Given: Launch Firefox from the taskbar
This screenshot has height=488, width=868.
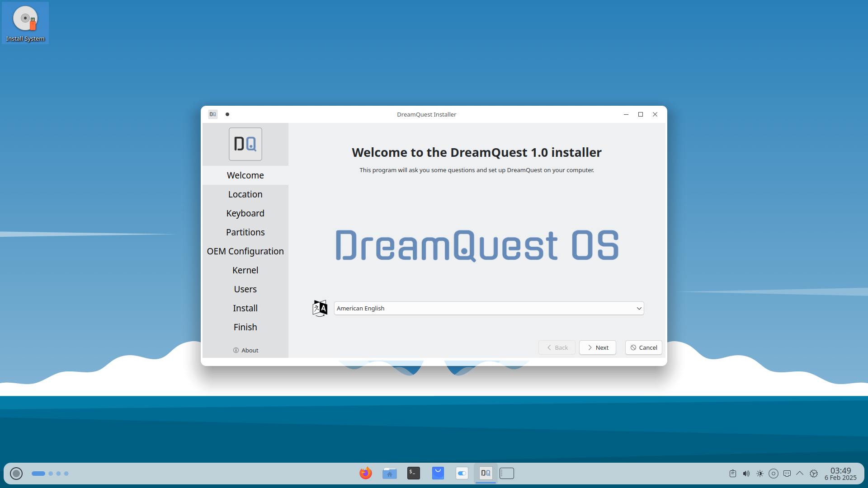Looking at the screenshot, I should [x=365, y=473].
